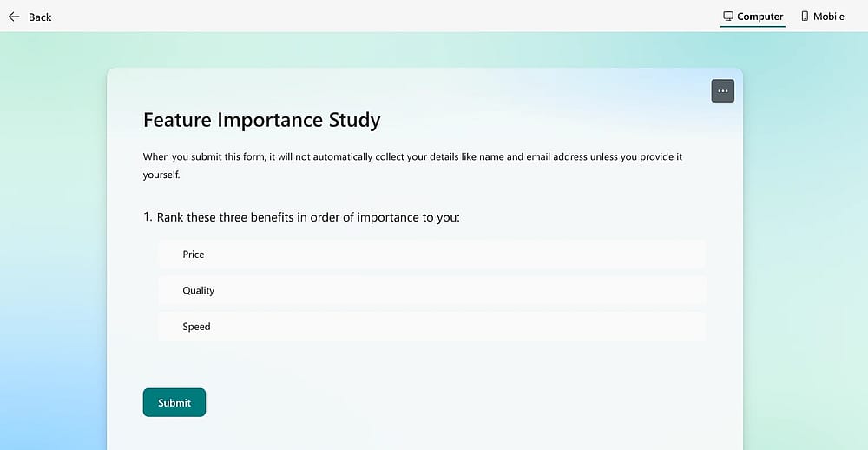Click empty space right of Submit button
Image resolution: width=868 pixels, height=450 pixels.
pyautogui.click(x=443, y=402)
